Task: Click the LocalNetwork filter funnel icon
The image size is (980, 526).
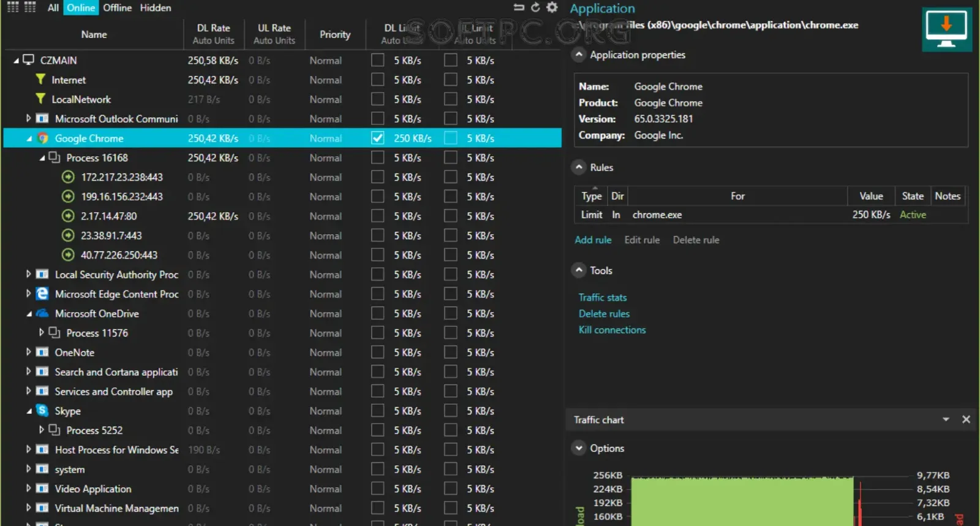Action: (41, 99)
